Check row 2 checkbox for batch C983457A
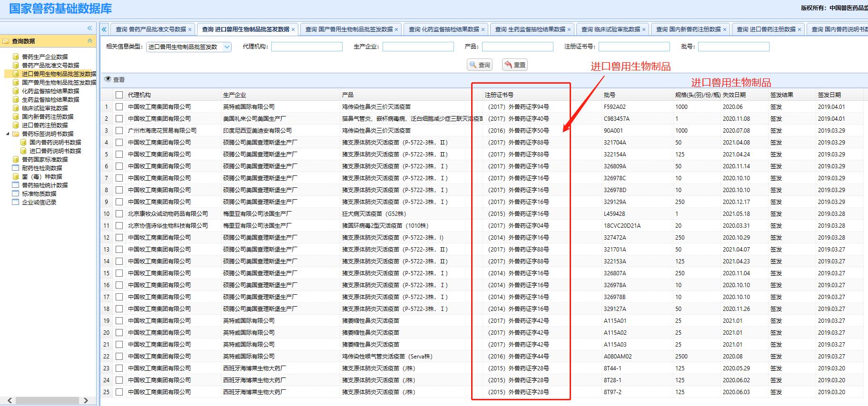868x406 pixels. click(119, 118)
